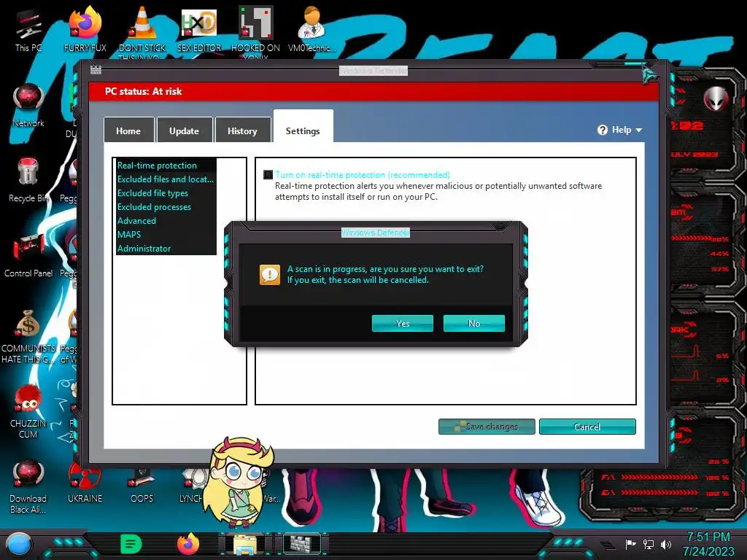Screen dimensions: 747x560
Task: Click the Save changes button
Action: click(487, 426)
